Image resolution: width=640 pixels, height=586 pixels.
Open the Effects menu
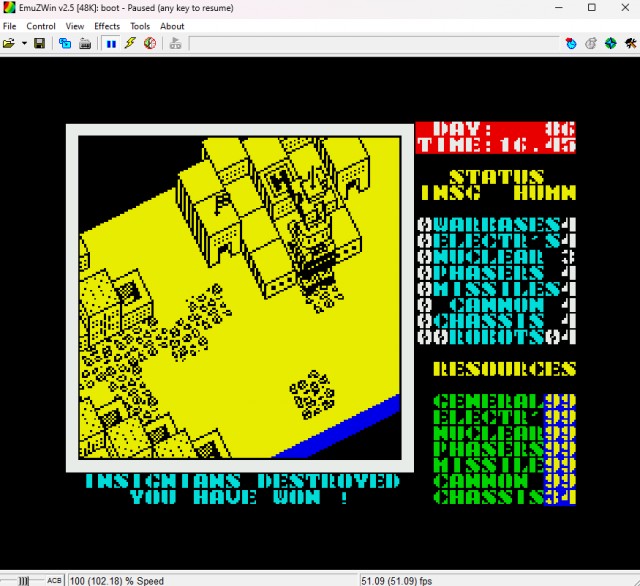tap(107, 26)
